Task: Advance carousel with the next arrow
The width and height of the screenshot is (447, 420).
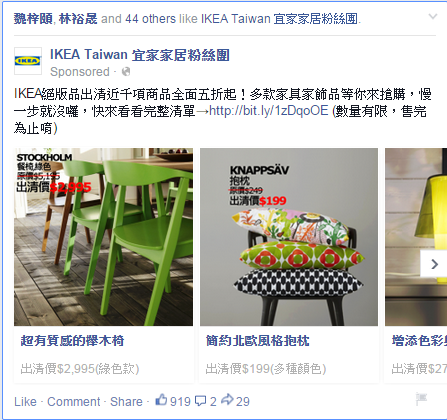Action: point(434,264)
